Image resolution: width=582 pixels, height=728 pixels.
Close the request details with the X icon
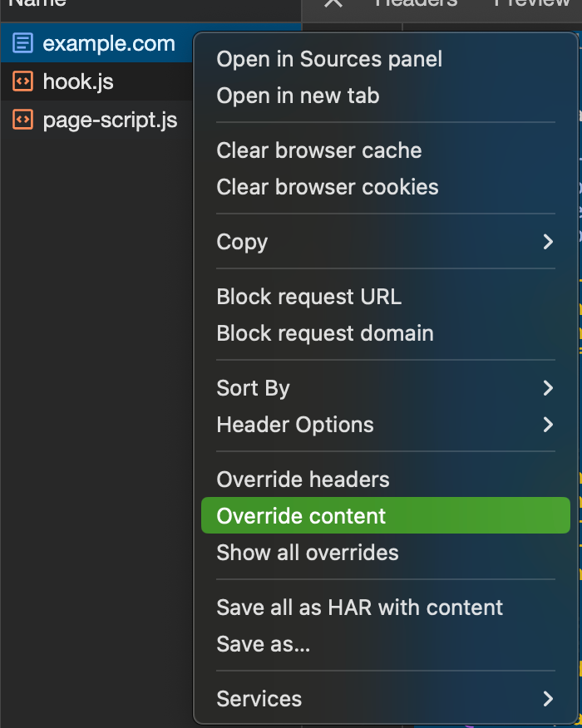coord(333,4)
